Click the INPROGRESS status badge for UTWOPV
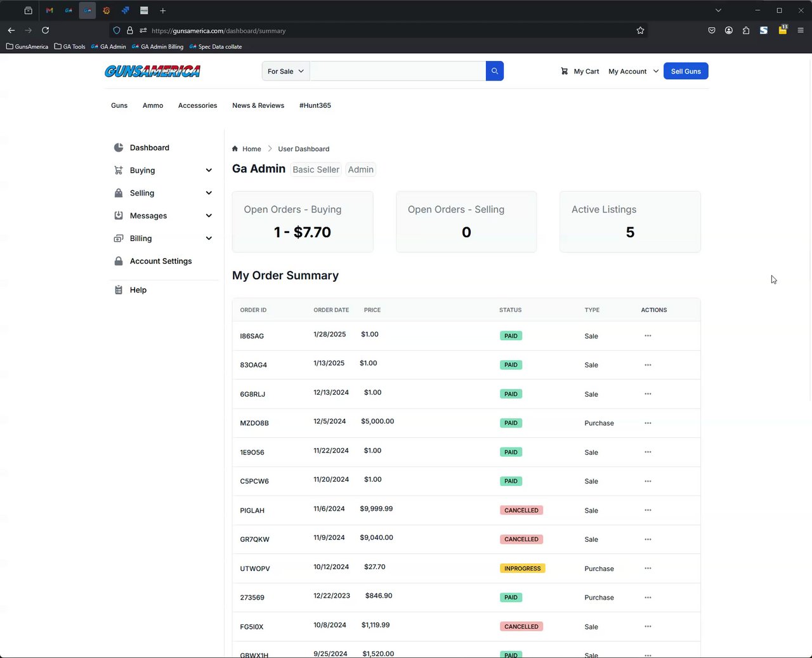 tap(523, 569)
